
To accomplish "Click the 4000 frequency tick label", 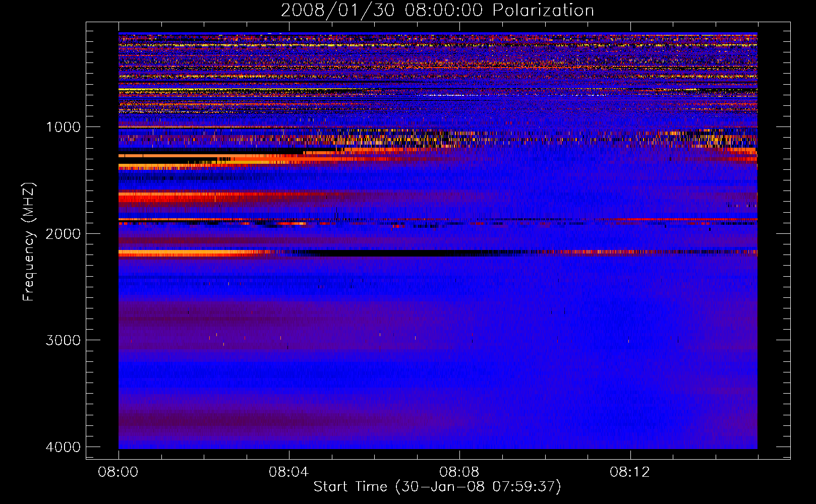I will [64, 447].
